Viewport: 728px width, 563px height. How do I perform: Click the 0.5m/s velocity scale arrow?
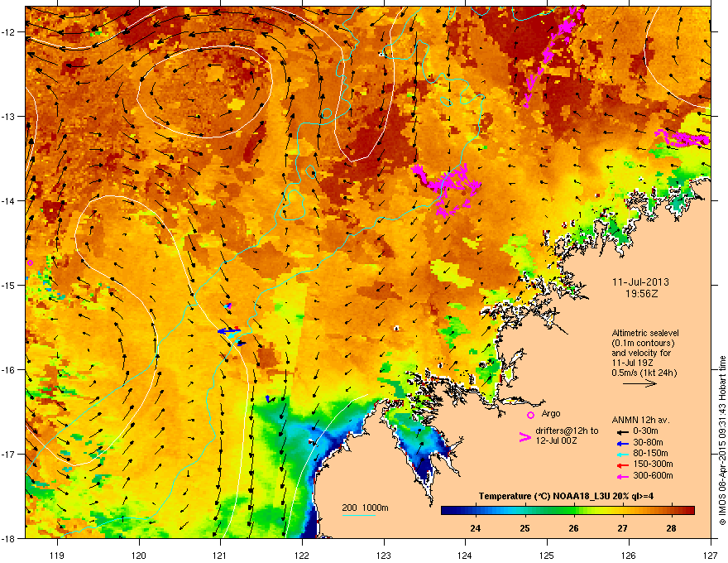click(x=639, y=383)
